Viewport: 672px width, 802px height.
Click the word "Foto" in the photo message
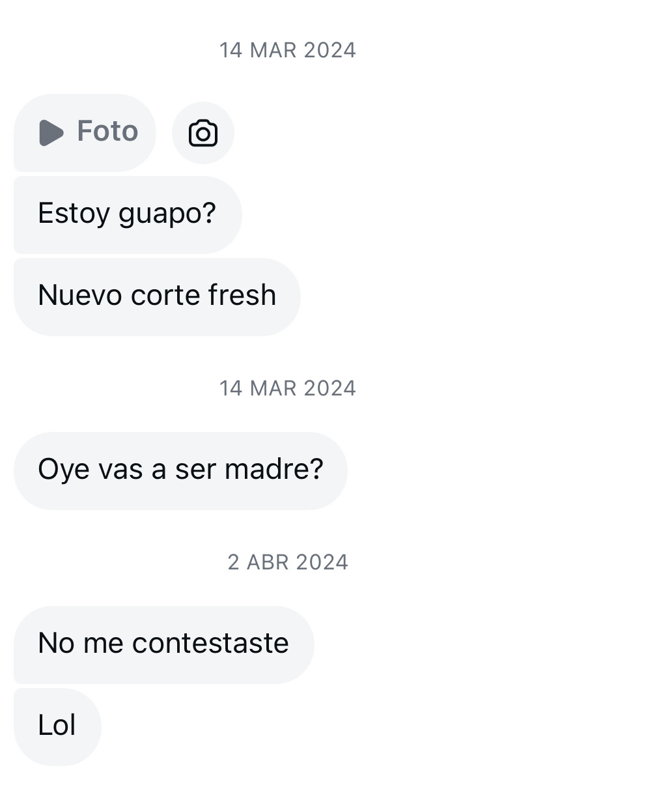[x=107, y=131]
